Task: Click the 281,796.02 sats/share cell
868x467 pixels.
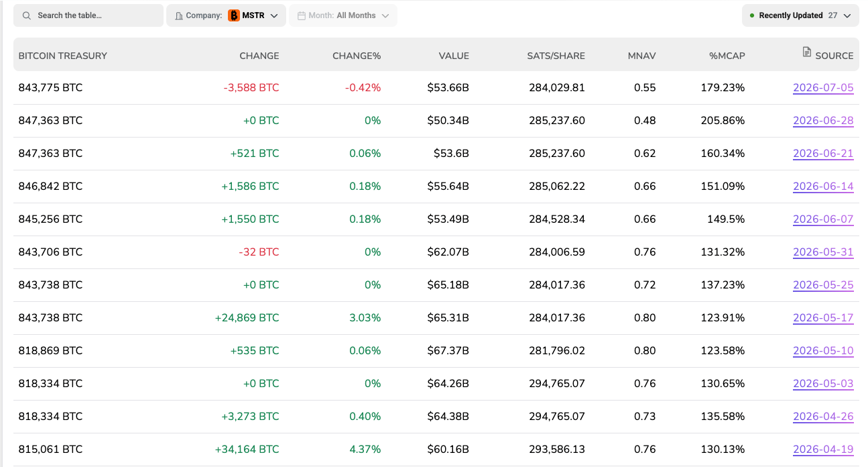Action: coord(557,351)
